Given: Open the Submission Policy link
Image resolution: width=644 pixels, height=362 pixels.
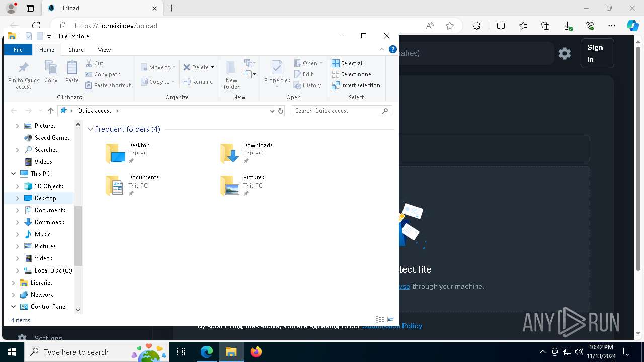Looking at the screenshot, I should [392, 326].
